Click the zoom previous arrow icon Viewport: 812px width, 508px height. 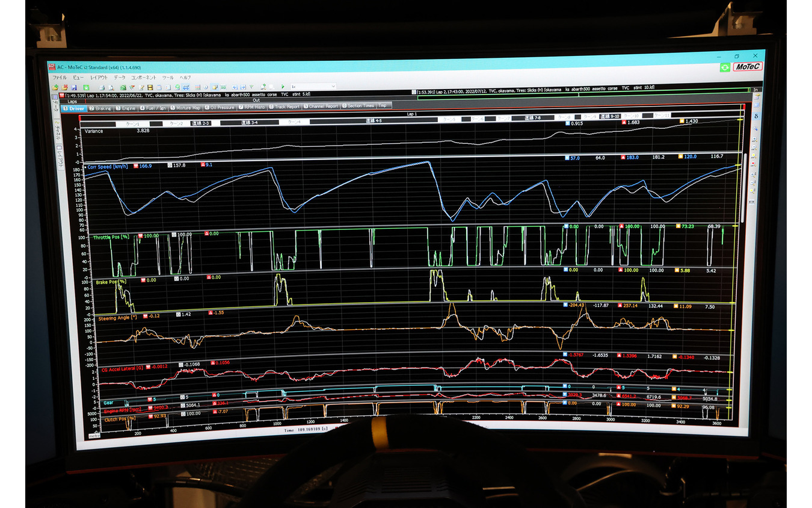pos(235,87)
